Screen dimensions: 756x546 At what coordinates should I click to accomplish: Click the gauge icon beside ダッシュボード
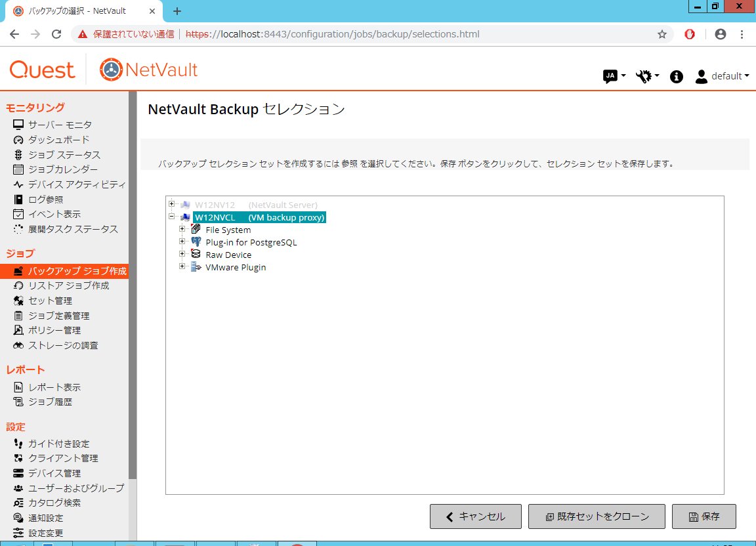(x=18, y=139)
